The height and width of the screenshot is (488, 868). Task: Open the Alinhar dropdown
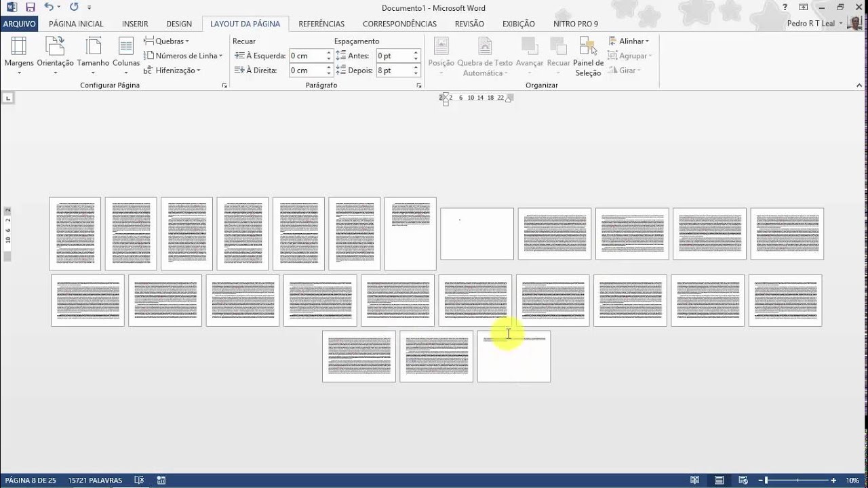(x=629, y=41)
